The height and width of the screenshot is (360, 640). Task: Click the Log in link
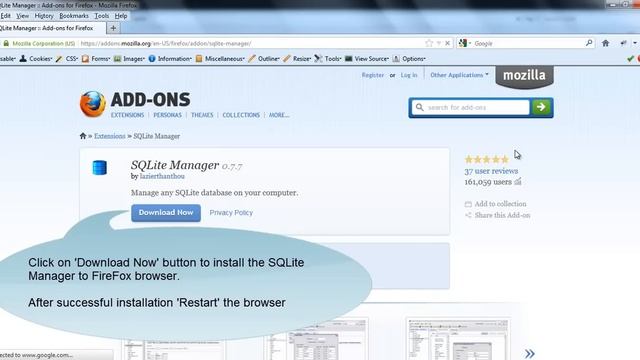[x=409, y=75]
